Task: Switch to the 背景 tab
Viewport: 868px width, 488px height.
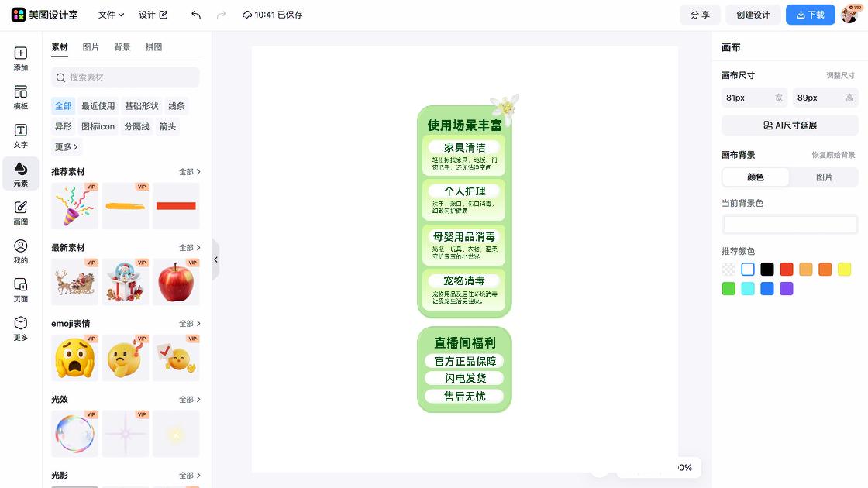Action: coord(122,47)
